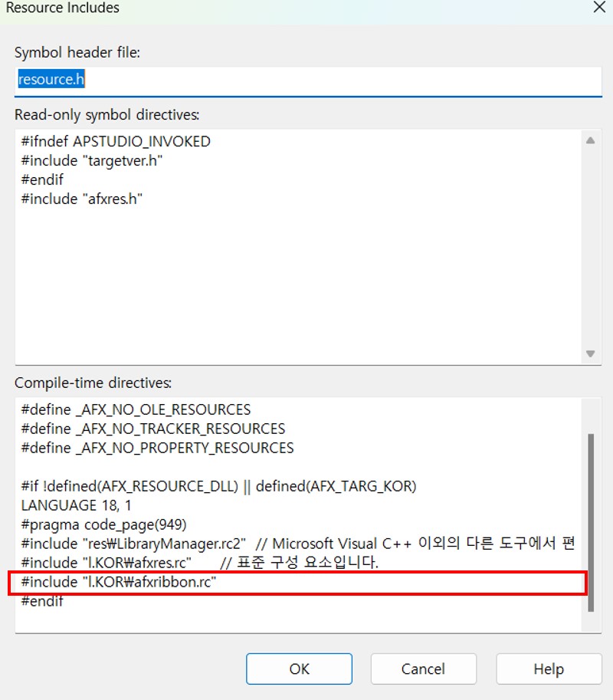Click the '#if !defined(AFX_RESOURCE_DLL)' line
The width and height of the screenshot is (613, 700).
pos(218,486)
